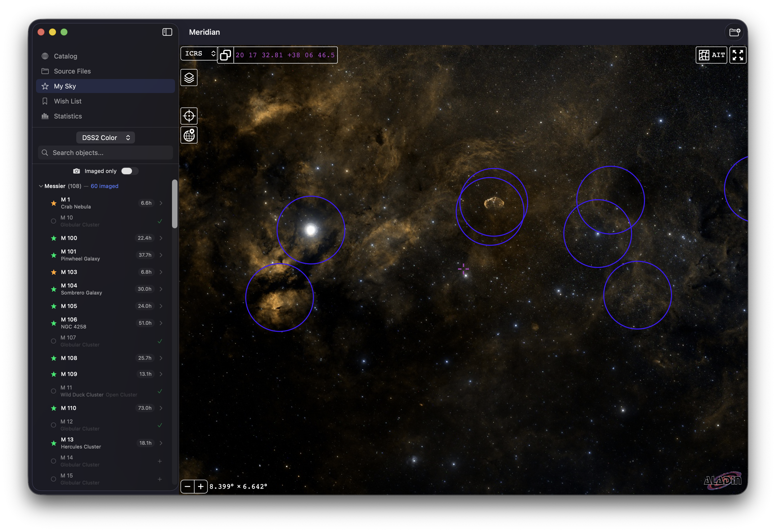Create a new folder using the top-right icon
This screenshot has height=532, width=776.
tap(735, 32)
